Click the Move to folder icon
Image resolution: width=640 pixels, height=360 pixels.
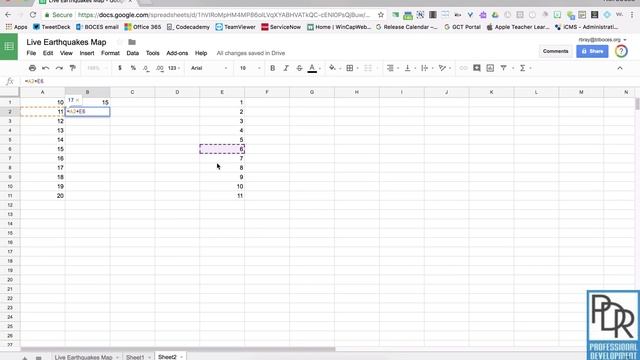132,42
